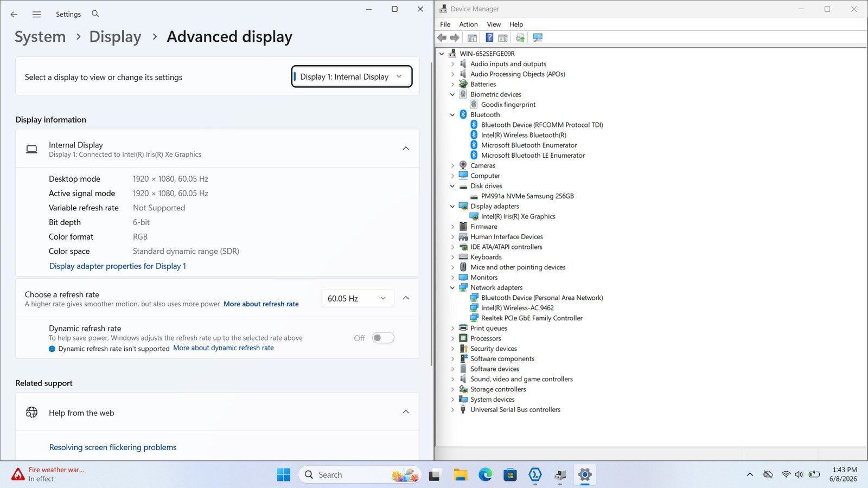Open the Settings hamburger navigation menu
Screen dimensions: 868x488
click(x=36, y=15)
